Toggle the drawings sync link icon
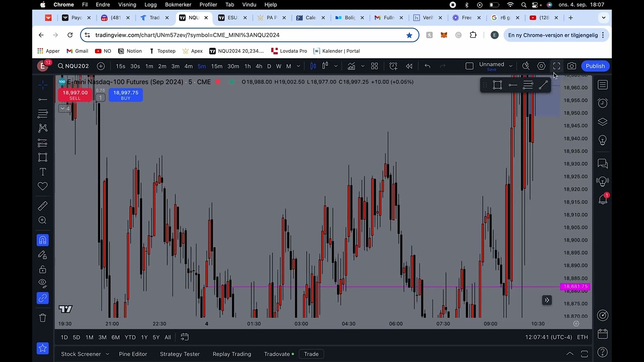The image size is (644, 362). (x=43, y=299)
